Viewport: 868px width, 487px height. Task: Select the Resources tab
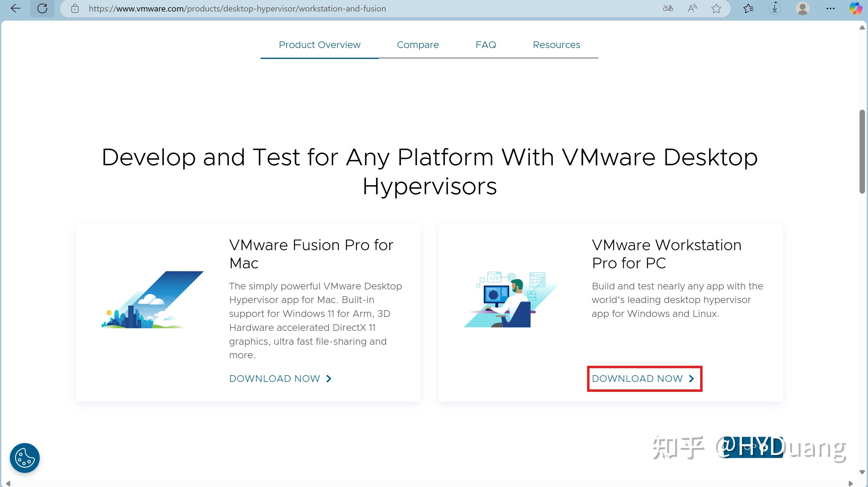[x=556, y=45]
